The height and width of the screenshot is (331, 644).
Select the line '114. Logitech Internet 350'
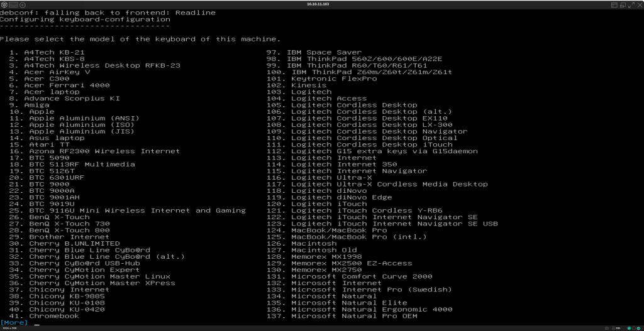pos(332,164)
